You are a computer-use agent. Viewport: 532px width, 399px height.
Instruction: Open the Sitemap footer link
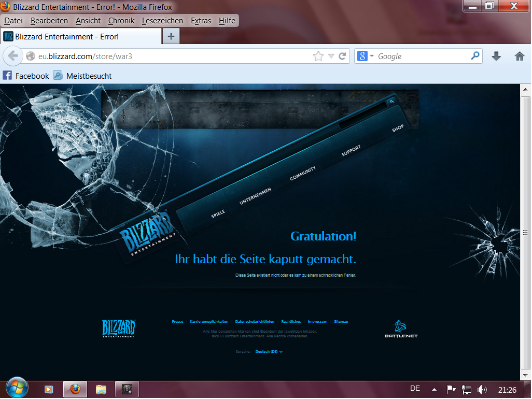[x=341, y=321]
